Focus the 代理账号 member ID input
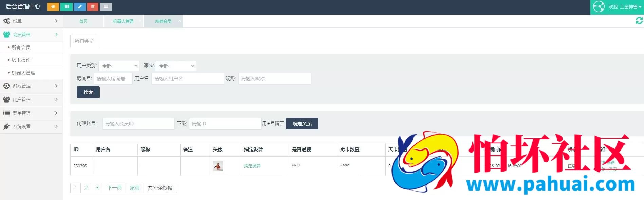644x200 pixels. (139, 124)
